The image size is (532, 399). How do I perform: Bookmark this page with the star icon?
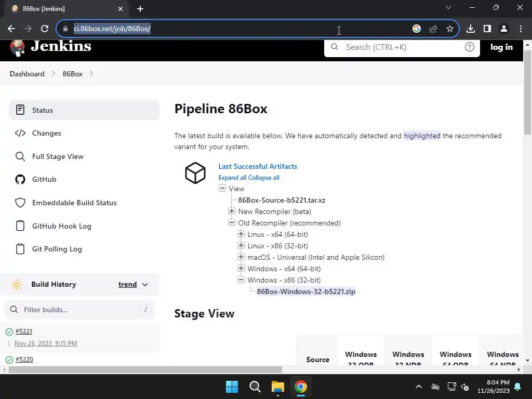coord(450,29)
